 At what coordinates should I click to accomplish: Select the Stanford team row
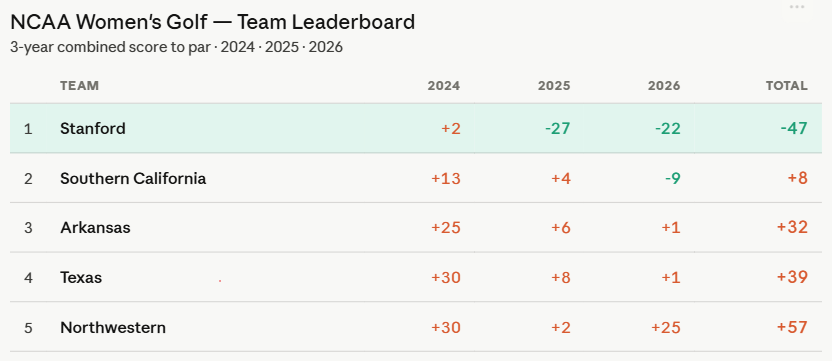(x=415, y=128)
